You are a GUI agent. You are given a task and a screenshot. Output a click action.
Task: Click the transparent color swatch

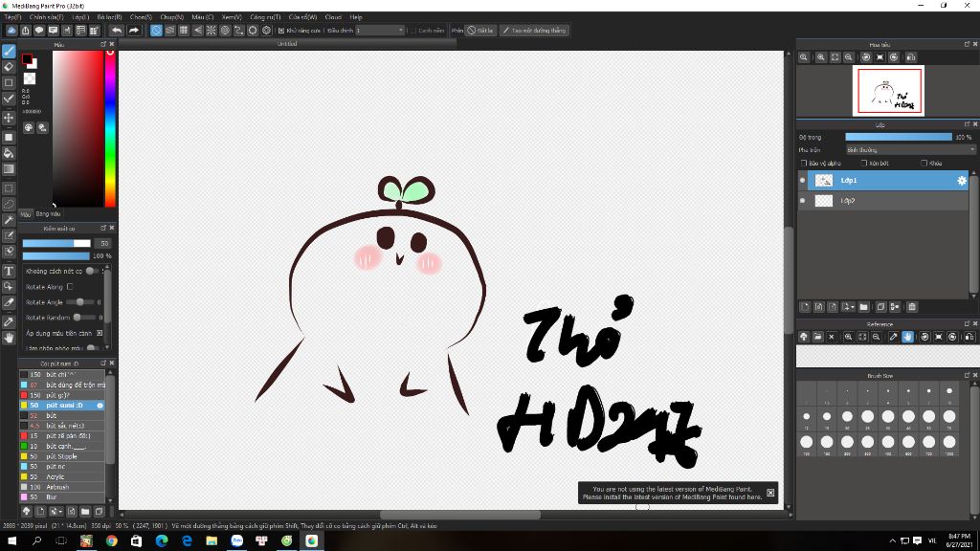30,78
